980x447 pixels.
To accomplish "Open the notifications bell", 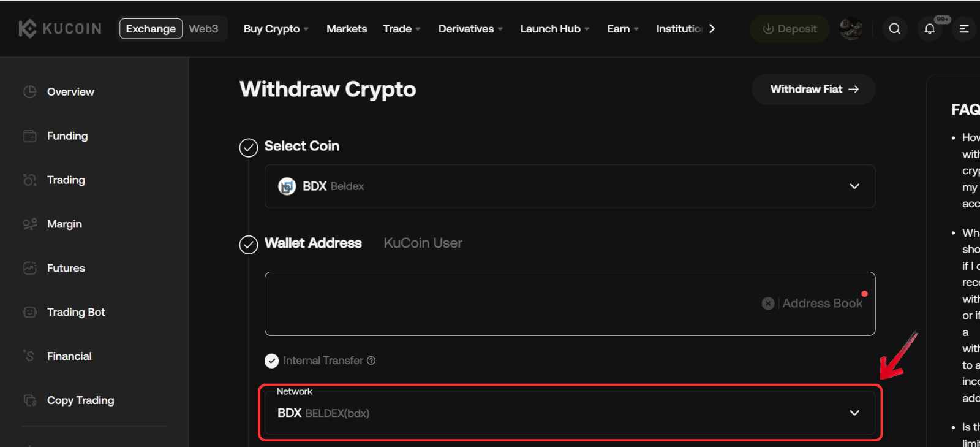I will [x=930, y=28].
